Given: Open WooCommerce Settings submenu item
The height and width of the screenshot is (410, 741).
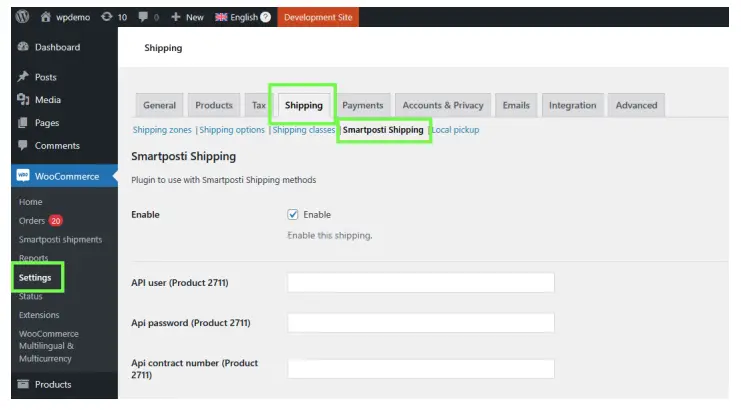Looking at the screenshot, I should click(35, 277).
